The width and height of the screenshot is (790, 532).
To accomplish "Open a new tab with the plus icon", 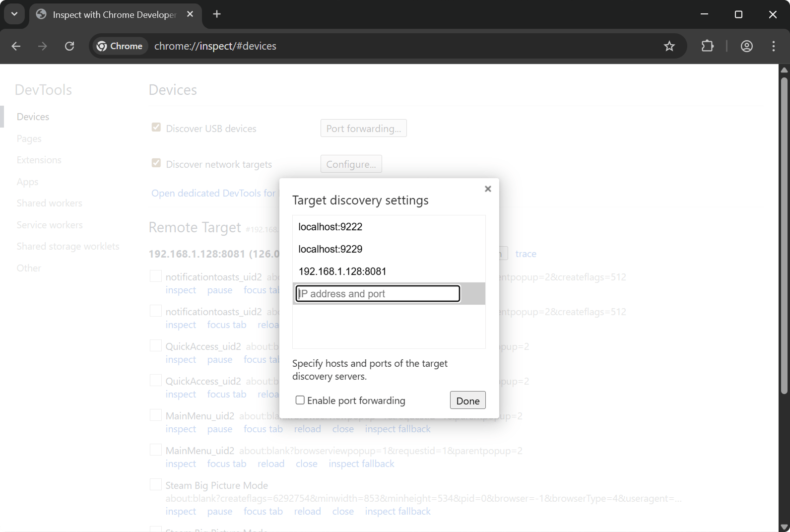I will (217, 14).
